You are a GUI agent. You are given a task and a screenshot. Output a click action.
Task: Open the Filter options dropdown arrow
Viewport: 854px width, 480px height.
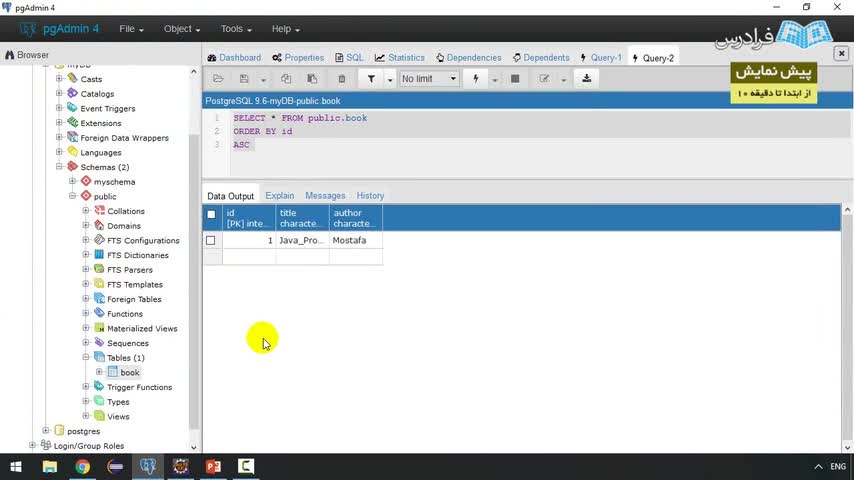point(390,80)
